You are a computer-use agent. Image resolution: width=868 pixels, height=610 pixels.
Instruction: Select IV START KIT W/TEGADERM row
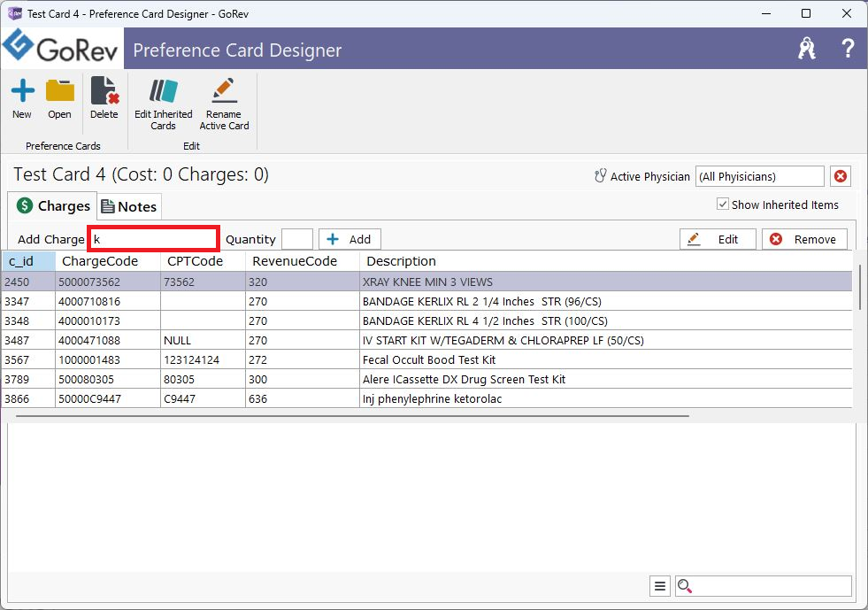426,340
